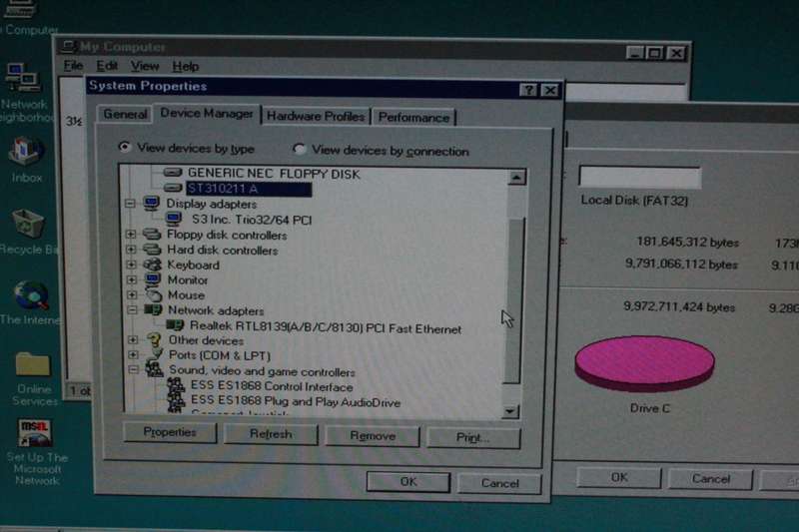Click the Refresh button
The height and width of the screenshot is (532, 799).
pos(271,434)
